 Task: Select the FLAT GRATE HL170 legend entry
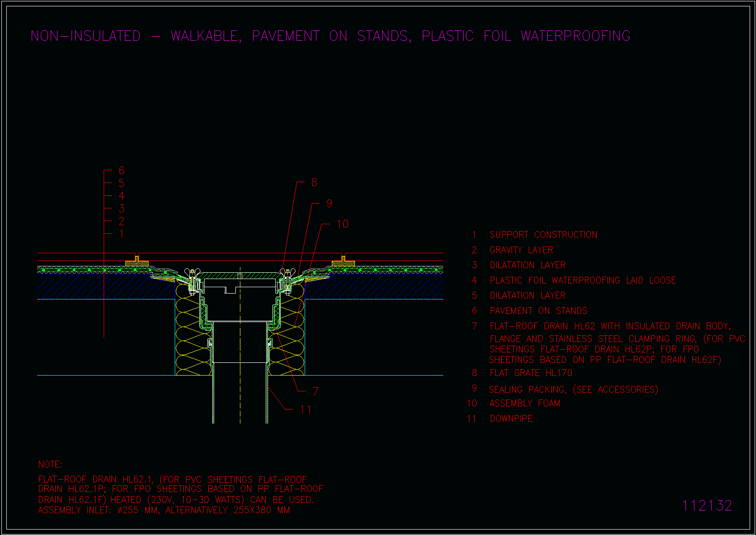coord(531,373)
